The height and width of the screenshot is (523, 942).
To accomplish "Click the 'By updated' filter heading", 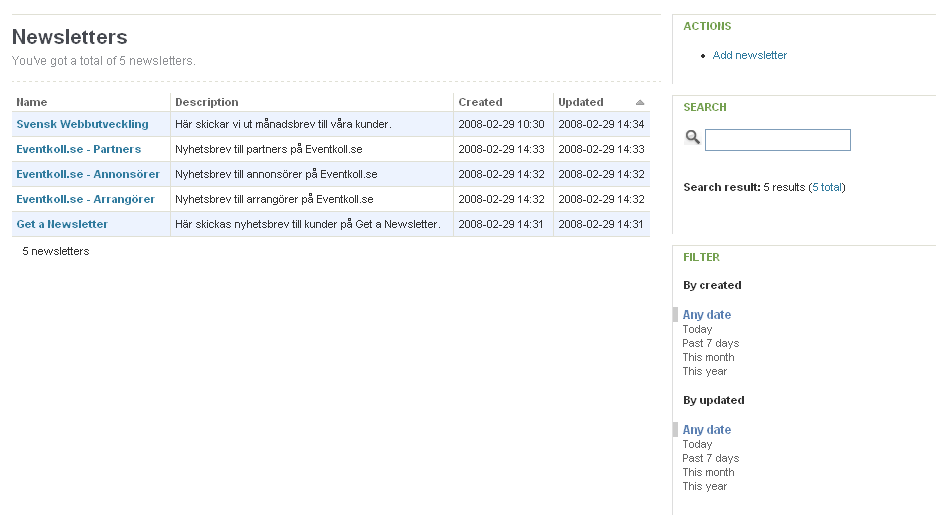I will pyautogui.click(x=714, y=401).
